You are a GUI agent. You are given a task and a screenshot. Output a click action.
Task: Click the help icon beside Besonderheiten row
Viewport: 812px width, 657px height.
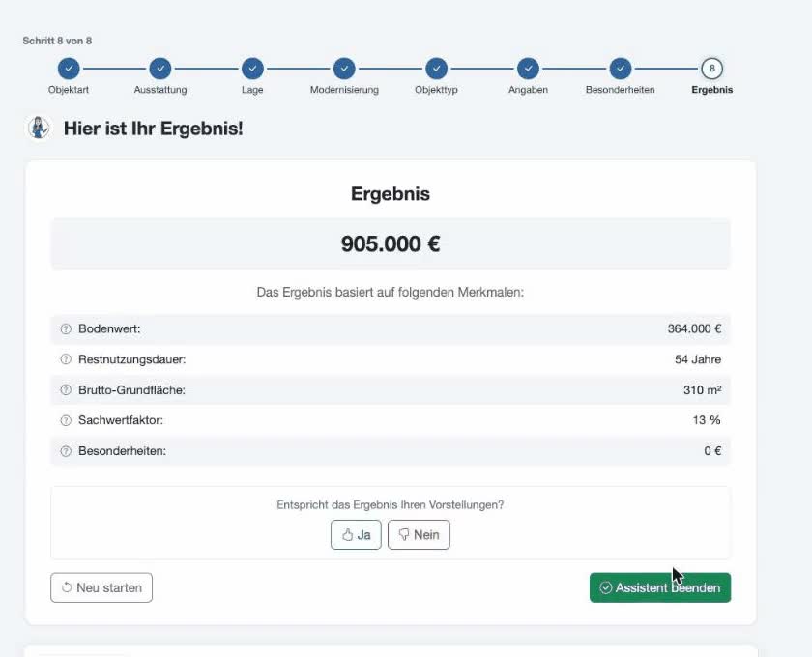(x=66, y=451)
